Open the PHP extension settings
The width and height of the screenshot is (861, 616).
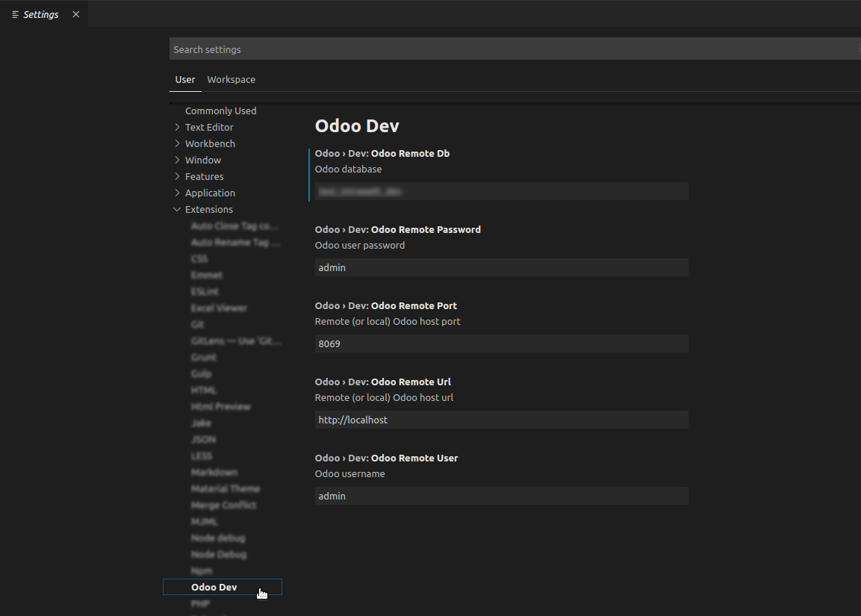[x=200, y=605]
